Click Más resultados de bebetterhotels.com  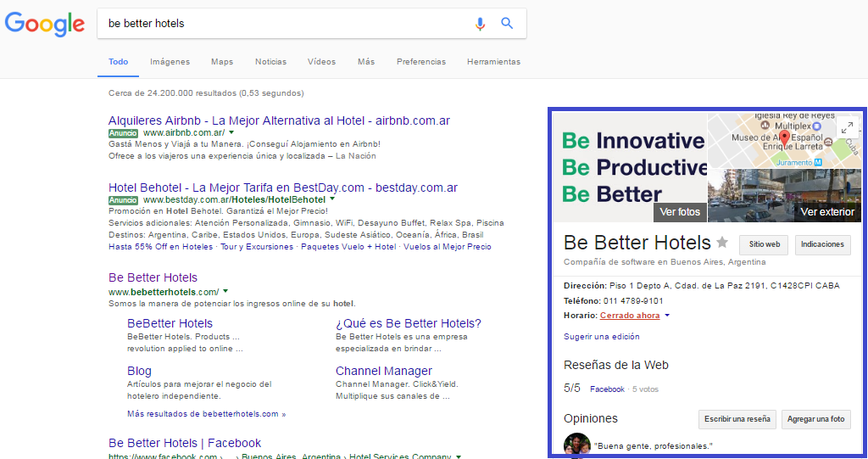pos(207,413)
